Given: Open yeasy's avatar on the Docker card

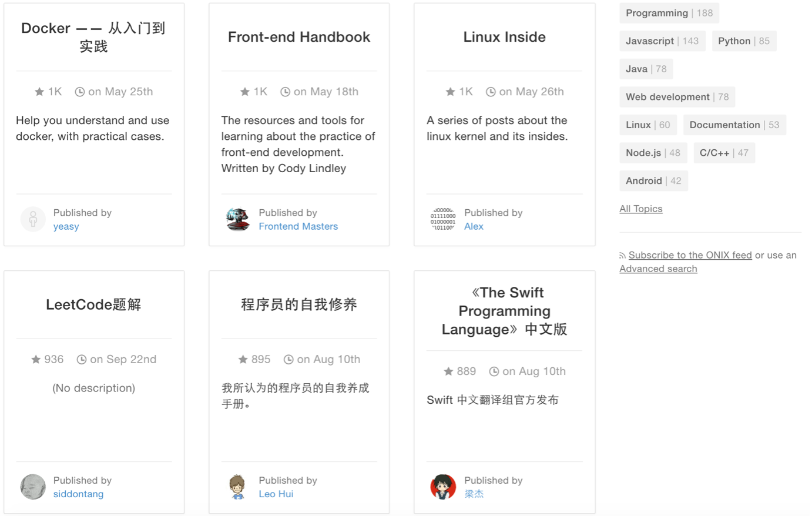Looking at the screenshot, I should [x=33, y=219].
